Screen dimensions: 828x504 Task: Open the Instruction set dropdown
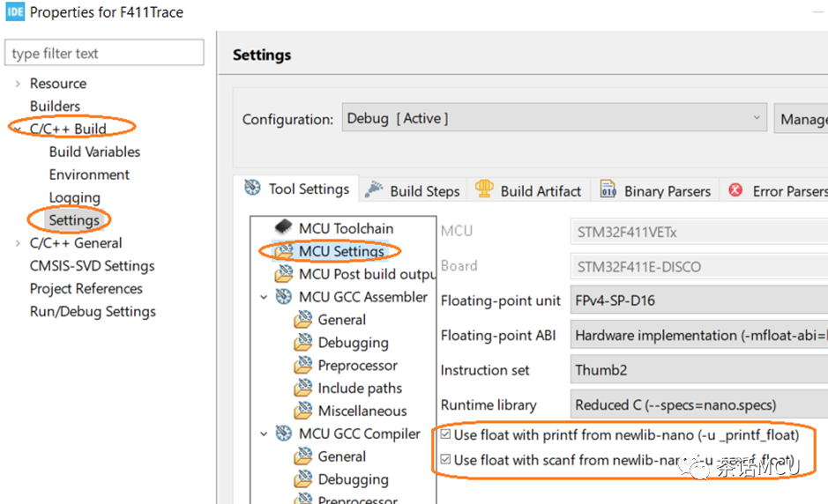click(699, 370)
